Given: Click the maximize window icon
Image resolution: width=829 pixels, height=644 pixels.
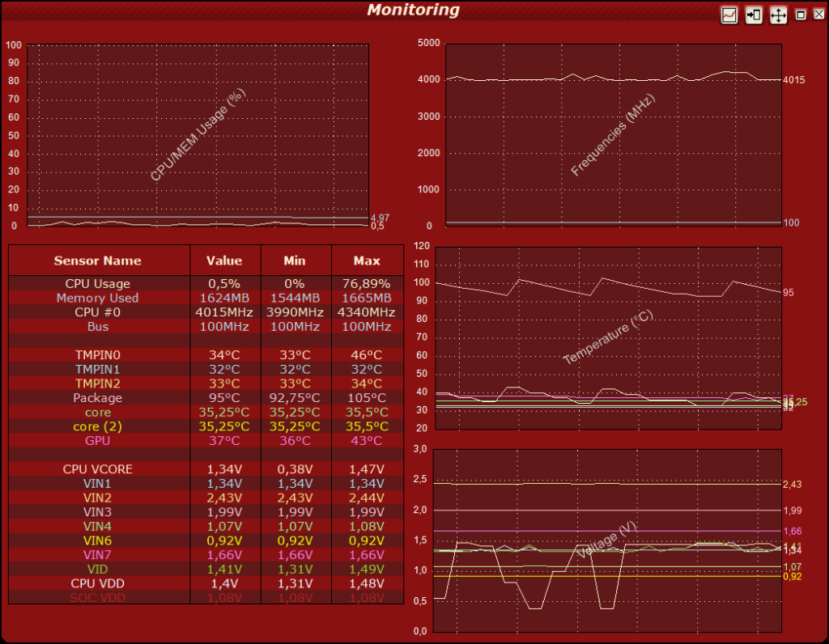Looking at the screenshot, I should (801, 15).
